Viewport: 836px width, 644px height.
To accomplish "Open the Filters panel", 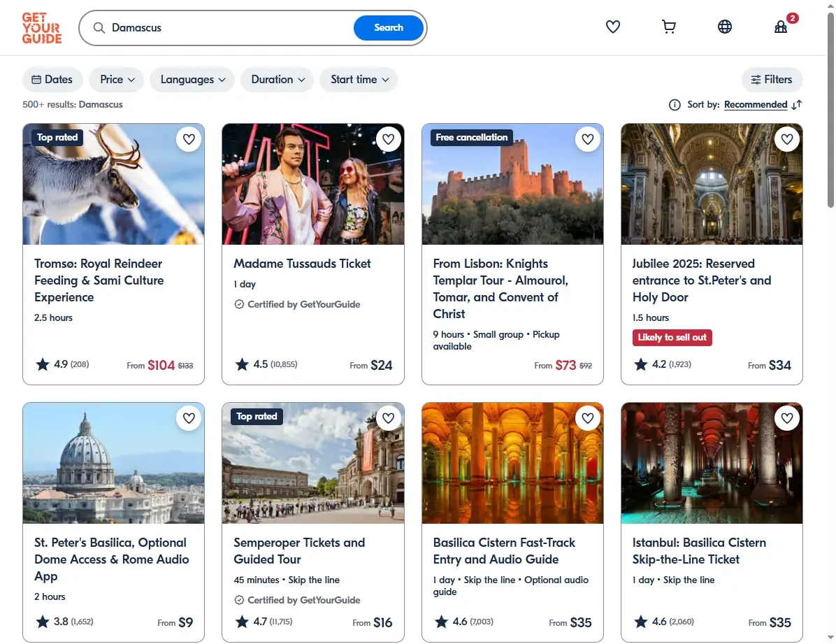I will (772, 80).
